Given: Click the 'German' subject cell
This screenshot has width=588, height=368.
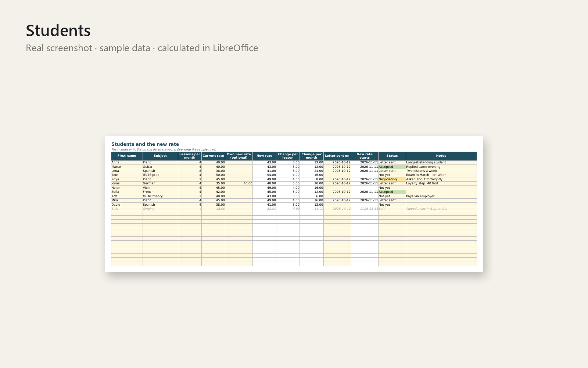Looking at the screenshot, I should (x=160, y=184).
